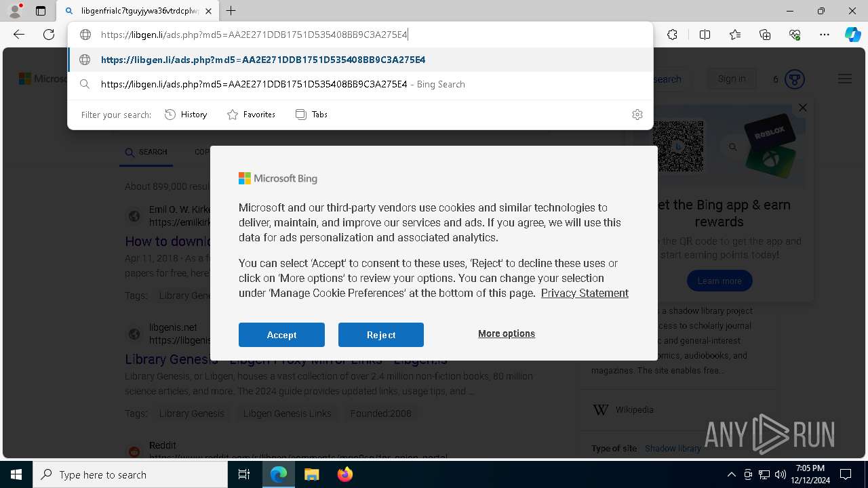Open the taskbar clock and date
The height and width of the screenshot is (488, 868).
[810, 474]
